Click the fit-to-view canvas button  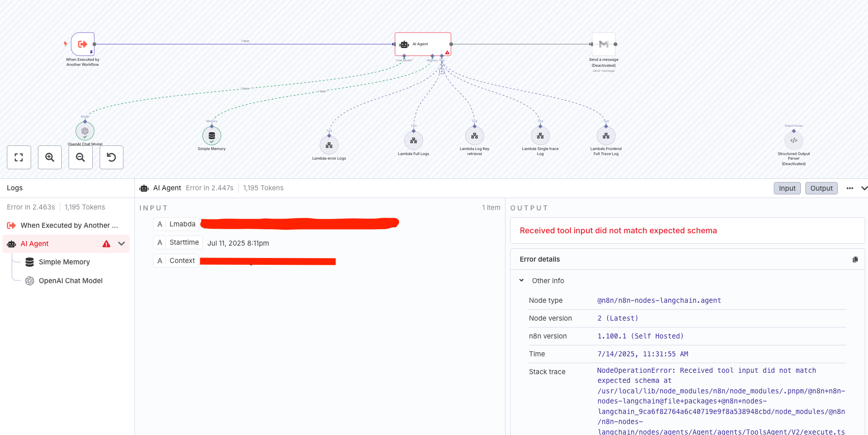tap(19, 157)
